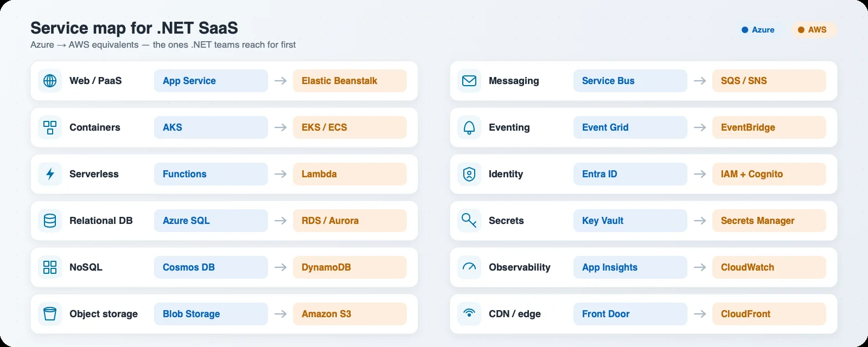The height and width of the screenshot is (347, 868).
Task: Click the 'NoSQL' row label
Action: pyautogui.click(x=86, y=267)
